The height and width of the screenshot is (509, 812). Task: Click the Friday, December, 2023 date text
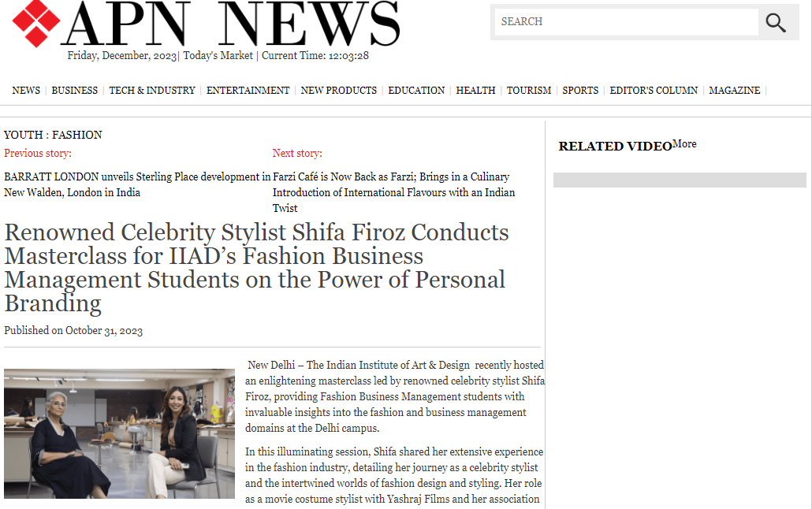[x=122, y=56]
